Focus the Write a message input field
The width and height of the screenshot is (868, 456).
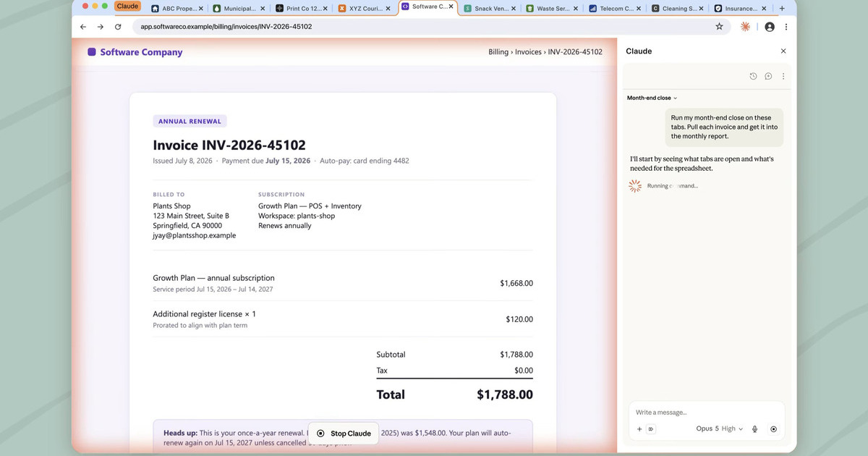coord(706,413)
